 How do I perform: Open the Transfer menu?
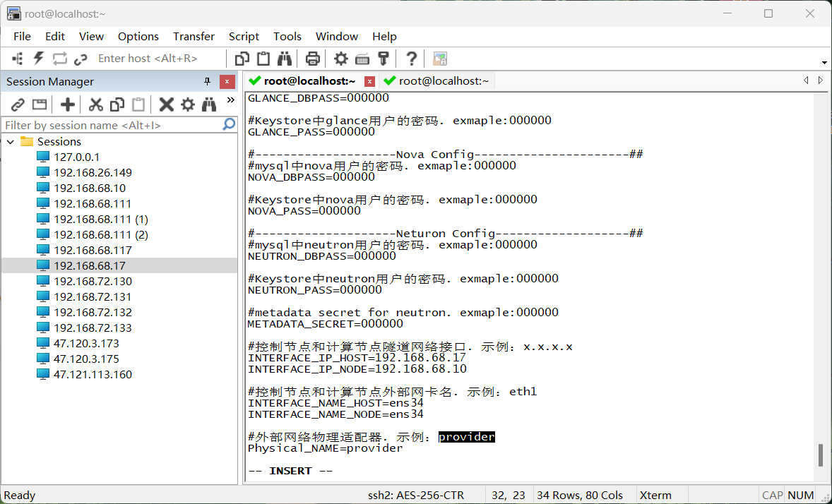[x=194, y=36]
